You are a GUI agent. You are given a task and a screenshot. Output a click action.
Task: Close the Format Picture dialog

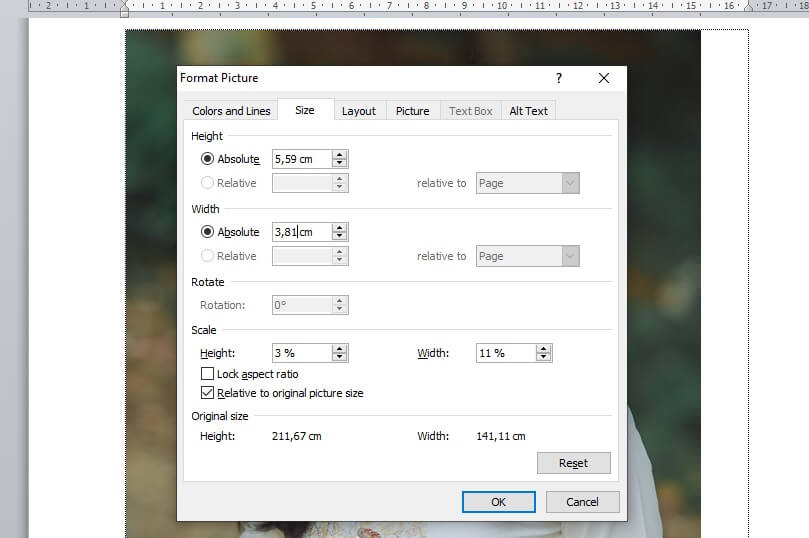pyautogui.click(x=604, y=78)
